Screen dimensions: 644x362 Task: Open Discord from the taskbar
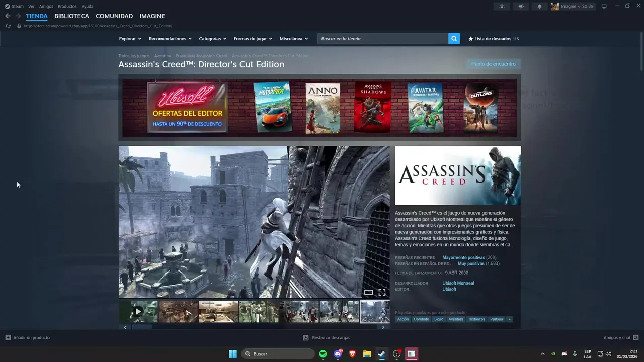pyautogui.click(x=338, y=354)
